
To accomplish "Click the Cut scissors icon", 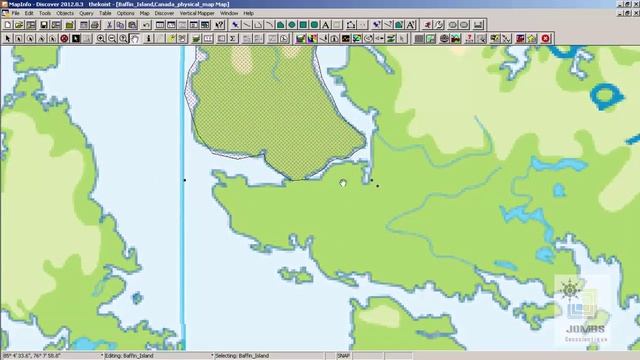I will tap(109, 25).
